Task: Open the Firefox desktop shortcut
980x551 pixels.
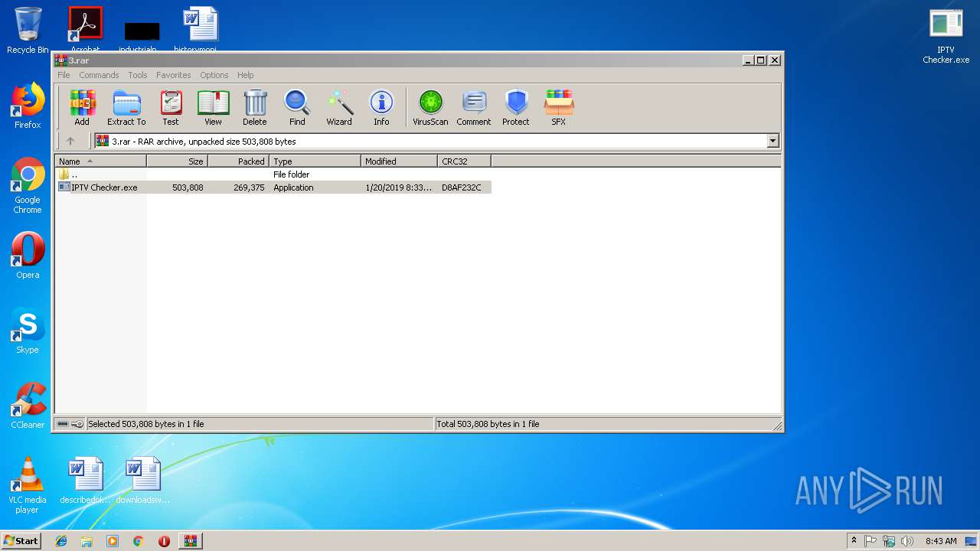Action: click(28, 106)
